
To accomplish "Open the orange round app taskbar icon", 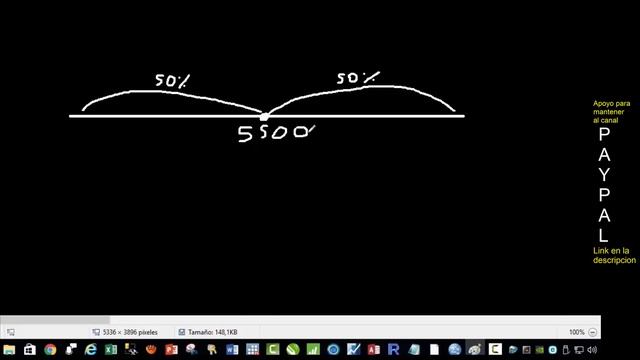I will pos(151,350).
